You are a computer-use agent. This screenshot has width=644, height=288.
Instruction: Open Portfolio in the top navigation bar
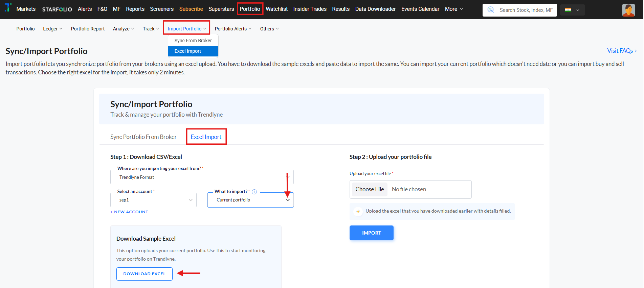[250, 9]
